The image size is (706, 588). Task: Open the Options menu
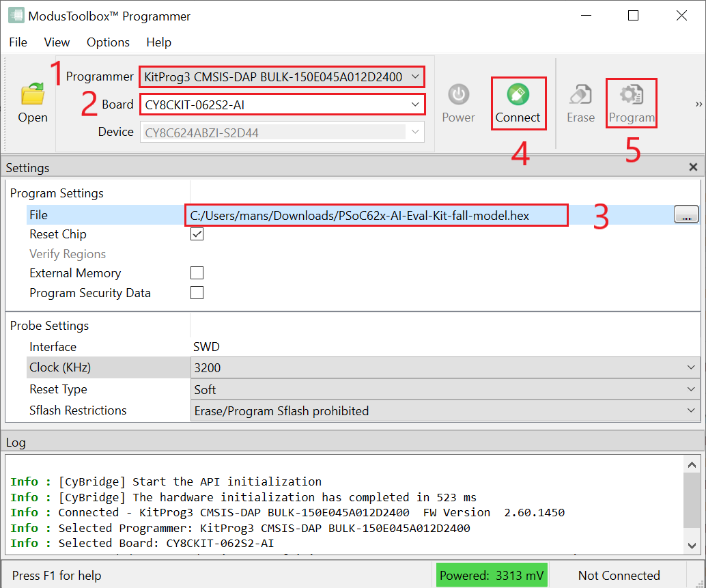(108, 42)
